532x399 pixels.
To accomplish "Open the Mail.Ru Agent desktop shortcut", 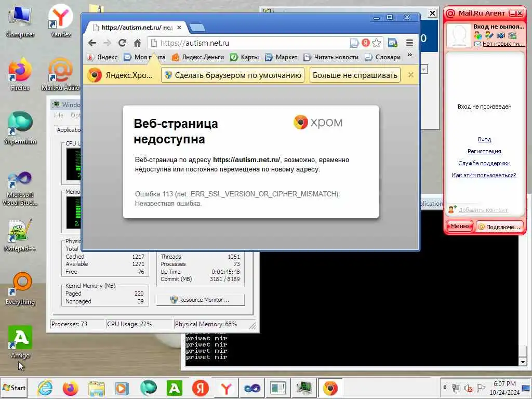I will pos(60,75).
